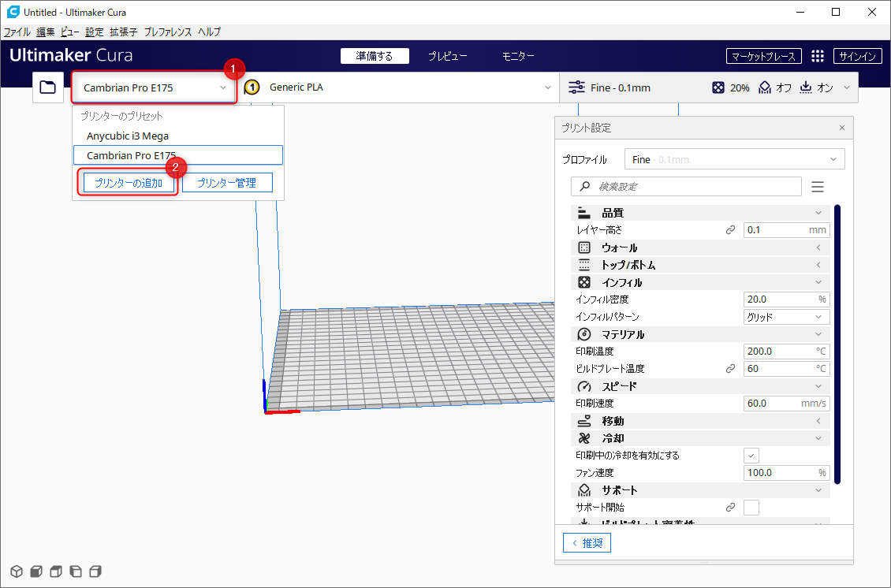This screenshot has height=588, width=891.
Task: Click the 冷却 category icon
Action: tap(584, 438)
